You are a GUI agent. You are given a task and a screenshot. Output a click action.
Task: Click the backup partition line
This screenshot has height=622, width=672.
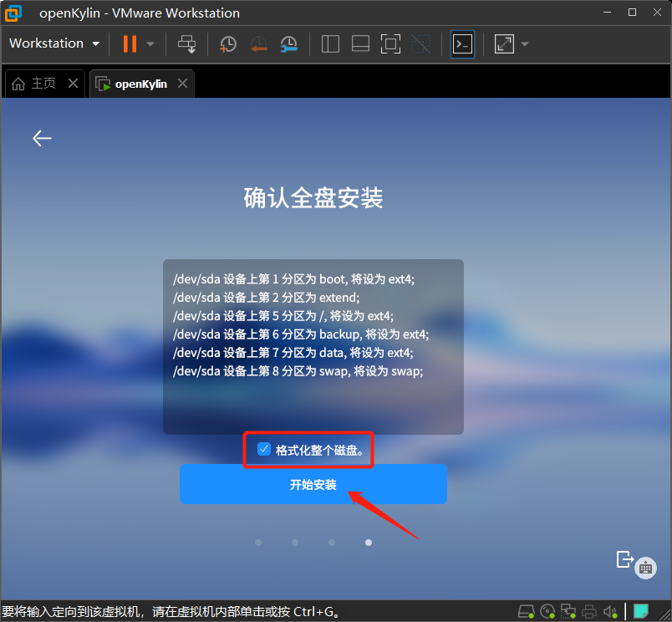301,334
